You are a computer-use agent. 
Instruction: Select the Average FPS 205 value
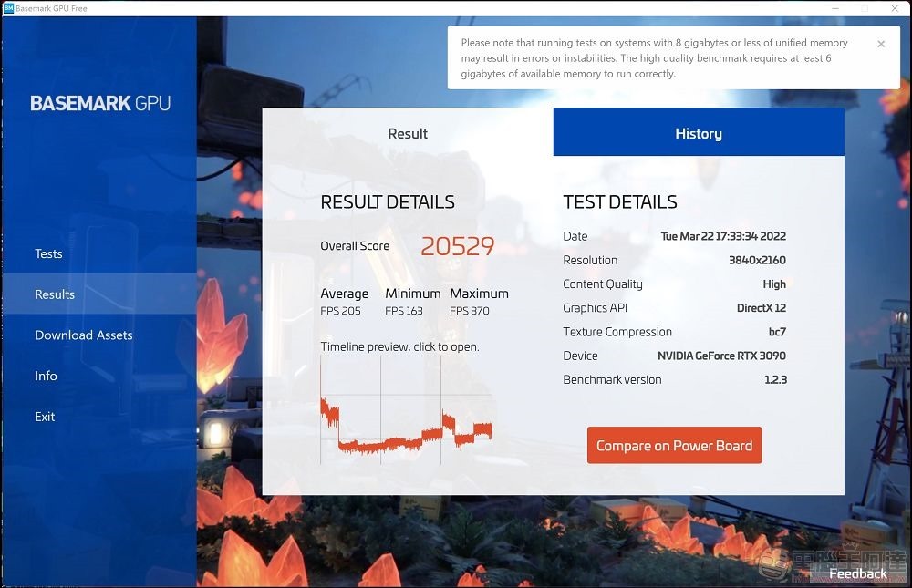(340, 311)
